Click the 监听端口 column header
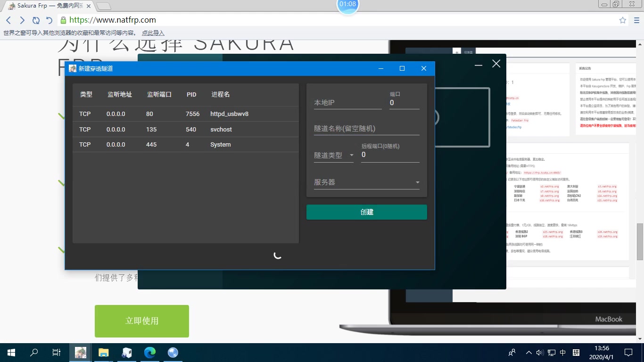Image resolution: width=644 pixels, height=362 pixels. [159, 94]
